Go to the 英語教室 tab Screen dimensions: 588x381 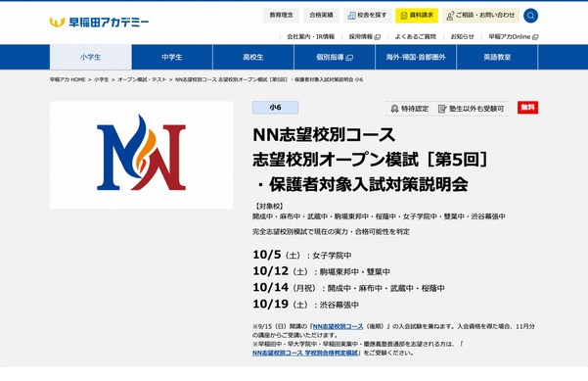(497, 57)
